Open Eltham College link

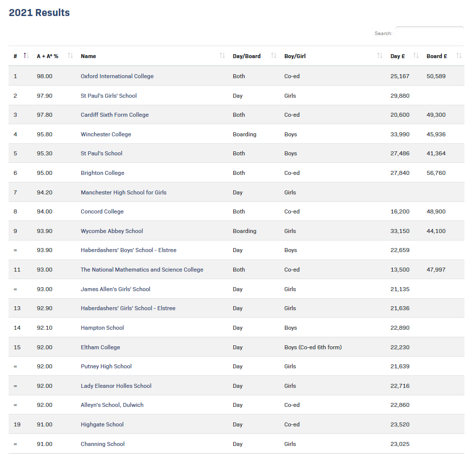click(100, 347)
